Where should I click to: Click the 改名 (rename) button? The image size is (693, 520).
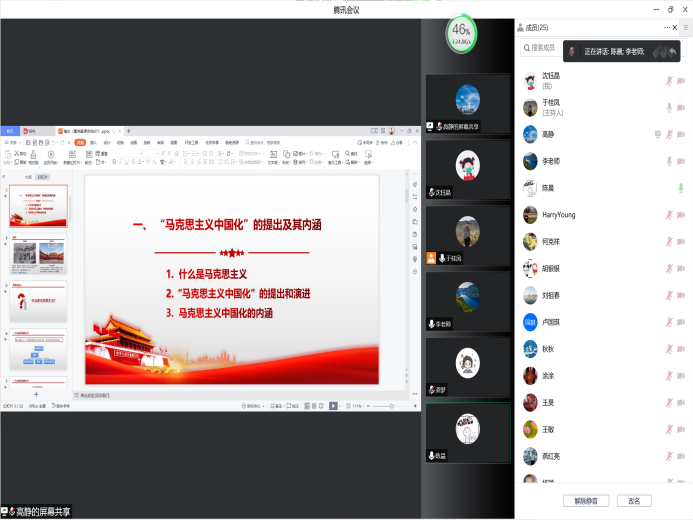635,500
